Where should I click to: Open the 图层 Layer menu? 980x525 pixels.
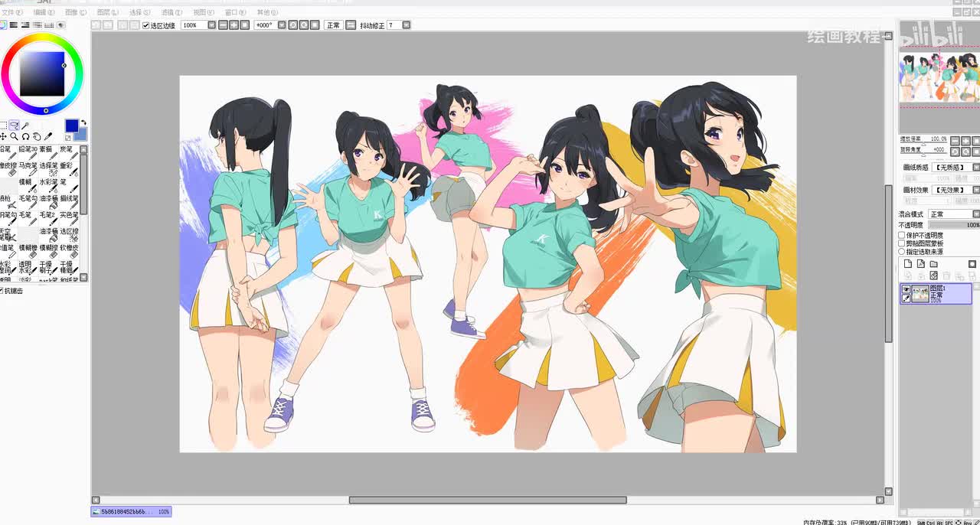[x=108, y=12]
